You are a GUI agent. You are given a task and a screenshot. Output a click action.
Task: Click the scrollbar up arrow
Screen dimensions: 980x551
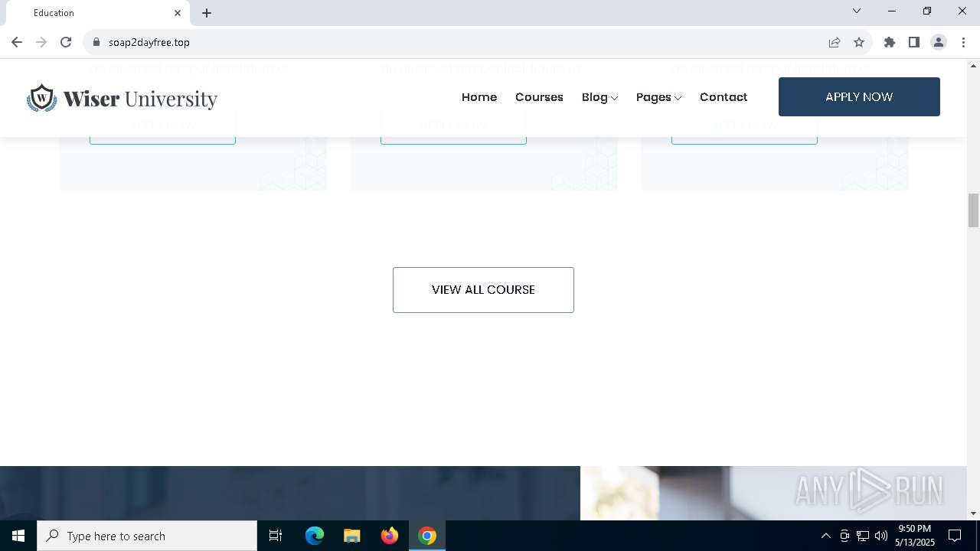coord(973,65)
